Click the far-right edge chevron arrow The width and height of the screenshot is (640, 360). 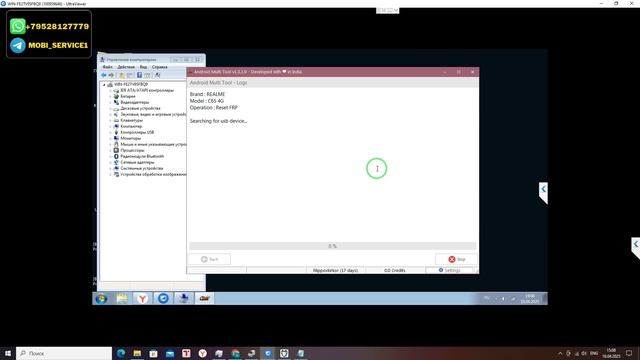[x=636, y=244]
